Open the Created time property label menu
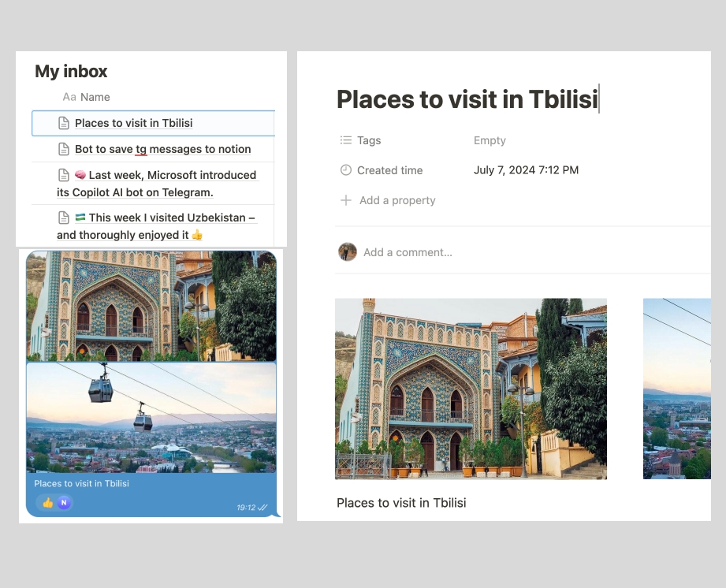This screenshot has width=726, height=588. point(389,170)
